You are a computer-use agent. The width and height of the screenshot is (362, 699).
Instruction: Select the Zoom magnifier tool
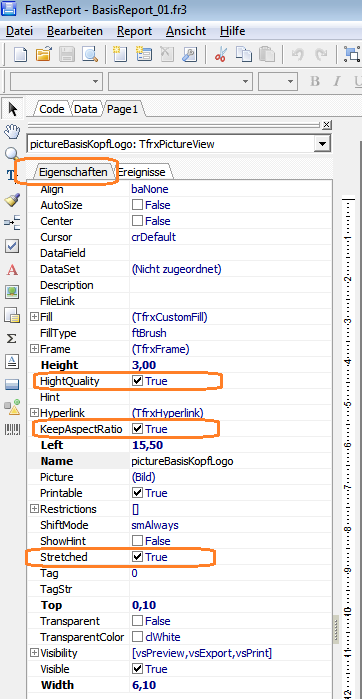pyautogui.click(x=11, y=154)
